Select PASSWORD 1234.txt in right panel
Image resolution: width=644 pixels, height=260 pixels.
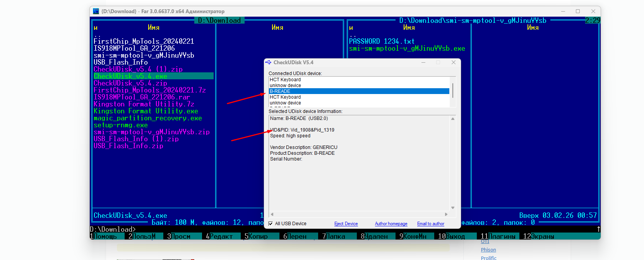click(382, 41)
